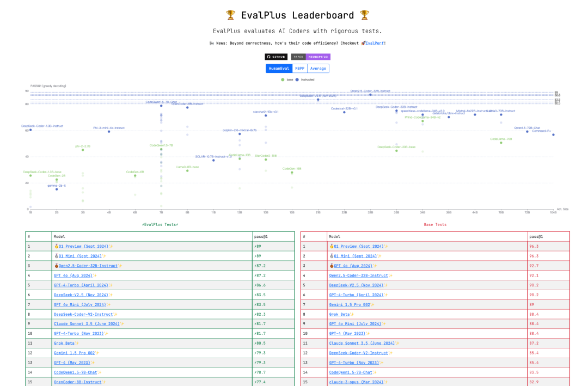
Task: Open Grok Beta in Base Tests table
Action: (x=339, y=314)
